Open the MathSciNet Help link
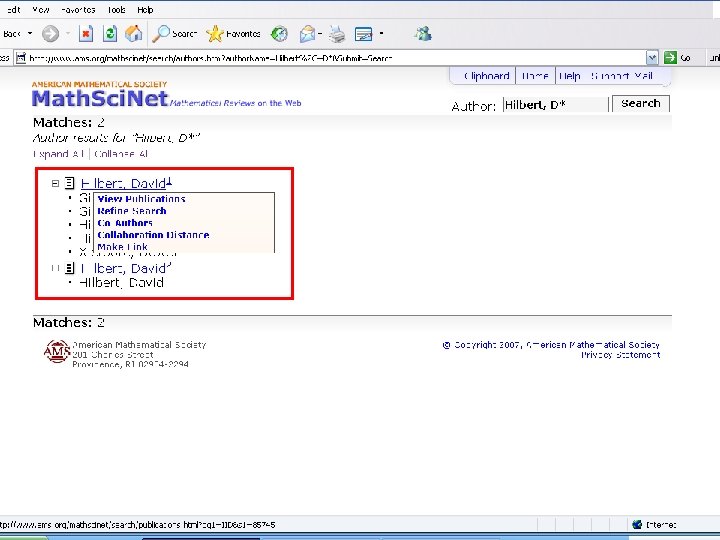The image size is (720, 540). click(x=569, y=76)
